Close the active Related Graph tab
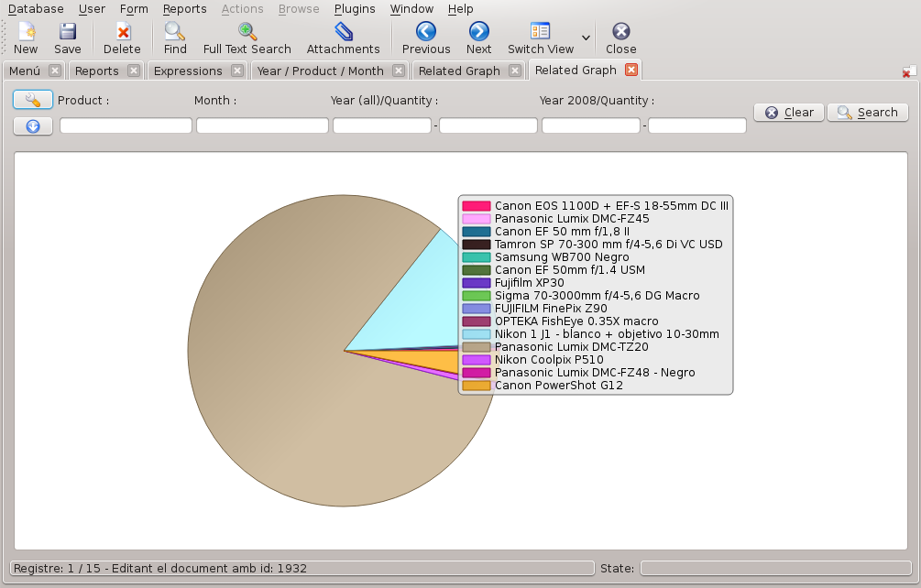 631,70
